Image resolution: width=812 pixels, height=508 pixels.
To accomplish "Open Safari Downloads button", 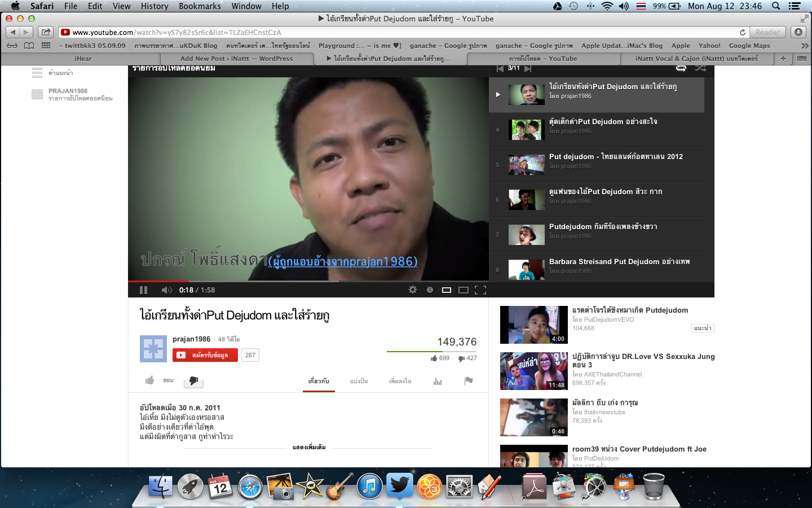I will coord(798,32).
